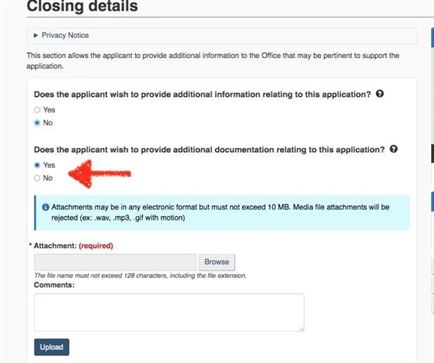Viewport: 434px width, 363px height.
Task: Open help icon beside additional documentation question
Action: [394, 149]
